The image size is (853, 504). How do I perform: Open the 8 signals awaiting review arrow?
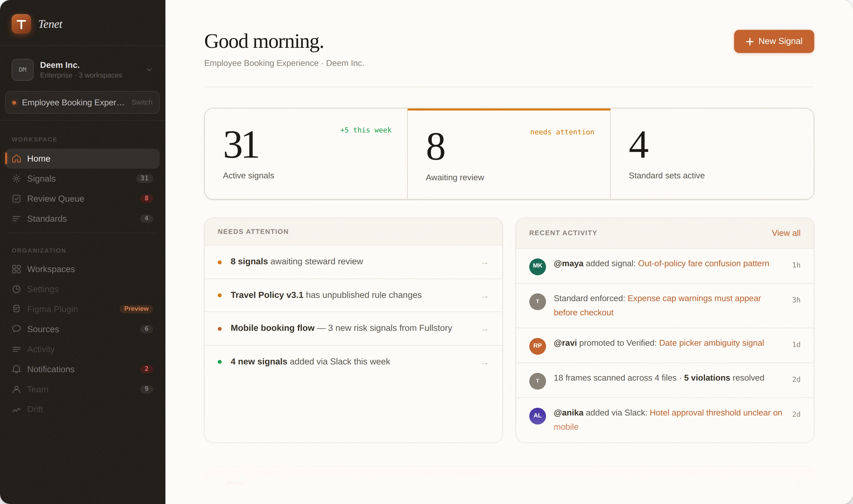485,263
